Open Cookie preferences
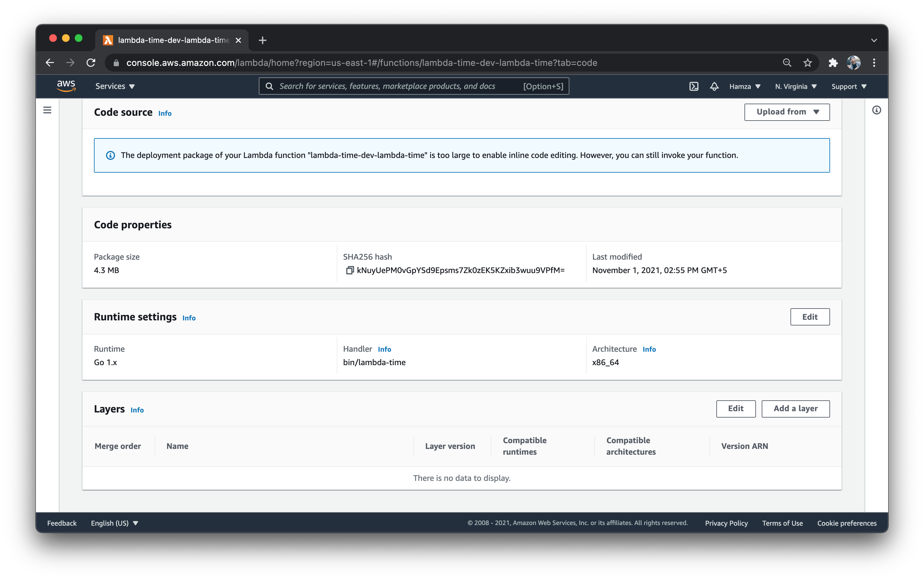The width and height of the screenshot is (924, 580). tap(847, 523)
